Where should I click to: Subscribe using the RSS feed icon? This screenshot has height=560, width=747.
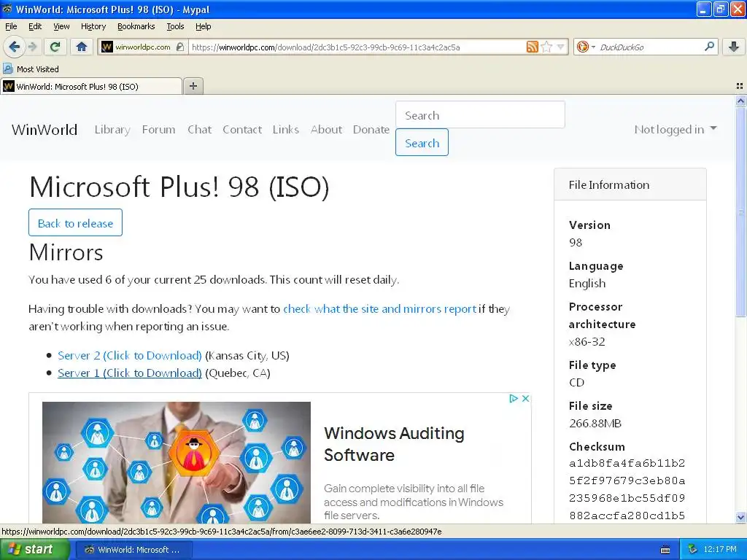[x=532, y=47]
